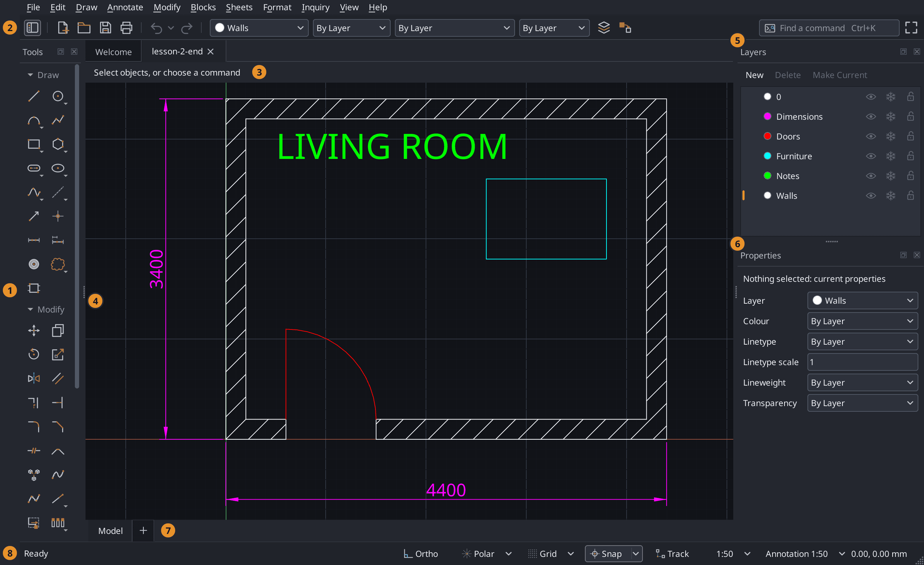Screen dimensions: 924x565
Task: Select the Line draw tool
Action: point(34,96)
